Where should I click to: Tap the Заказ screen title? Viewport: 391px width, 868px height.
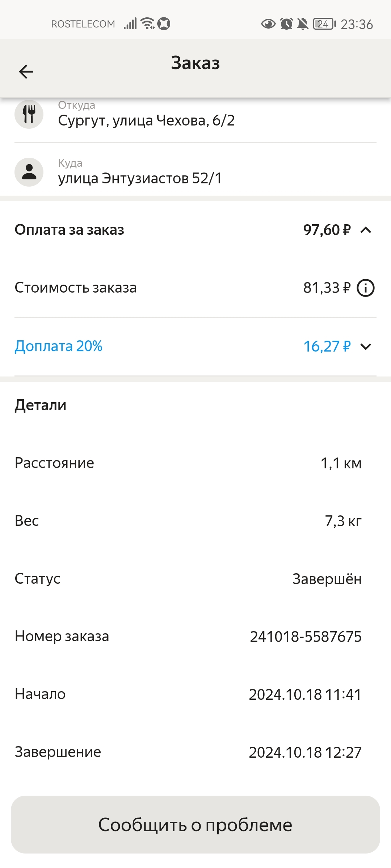click(x=195, y=63)
